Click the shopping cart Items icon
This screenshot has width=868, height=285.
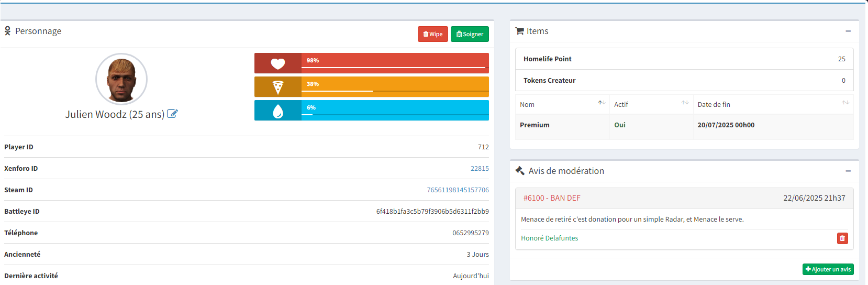519,31
